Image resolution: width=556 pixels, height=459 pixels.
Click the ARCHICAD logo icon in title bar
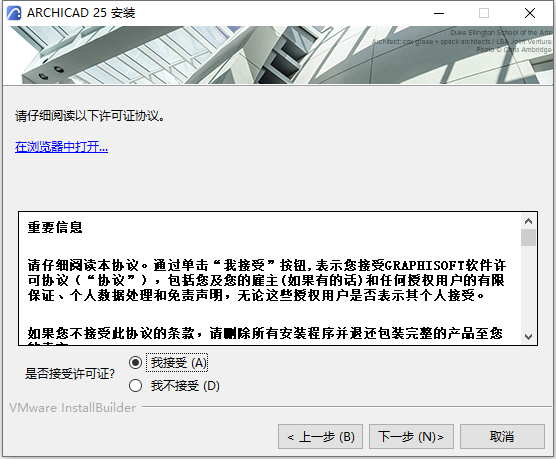[x=13, y=13]
